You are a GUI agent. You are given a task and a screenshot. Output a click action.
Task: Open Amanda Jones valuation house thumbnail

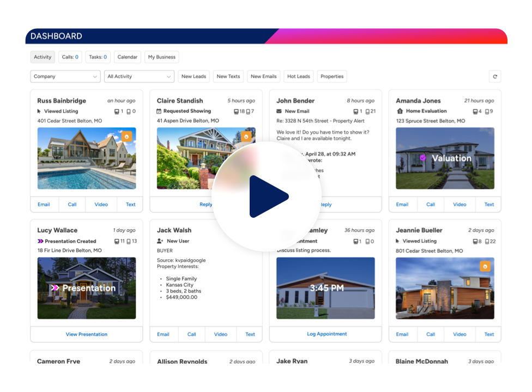click(445, 158)
